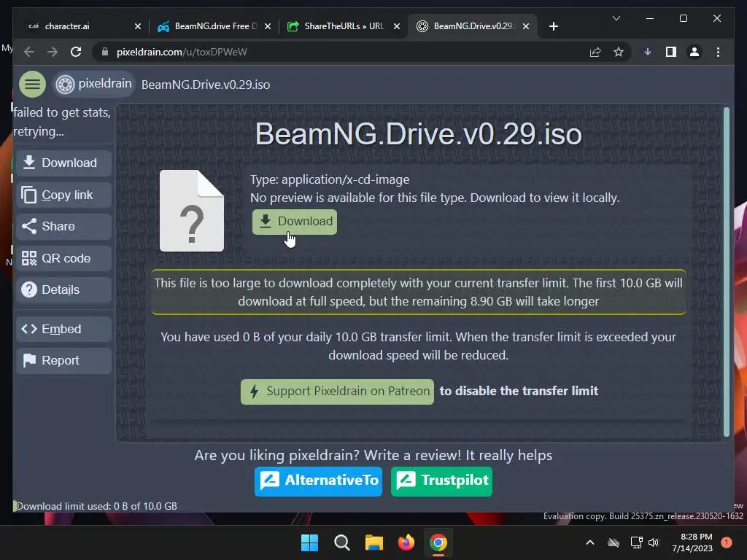
Task: Report this file
Action: click(64, 360)
